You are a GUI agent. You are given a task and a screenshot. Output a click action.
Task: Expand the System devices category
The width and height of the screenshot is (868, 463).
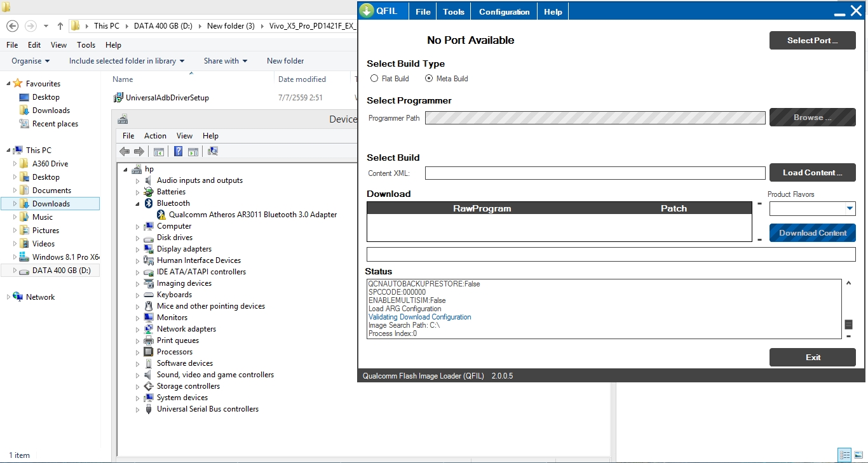(137, 398)
